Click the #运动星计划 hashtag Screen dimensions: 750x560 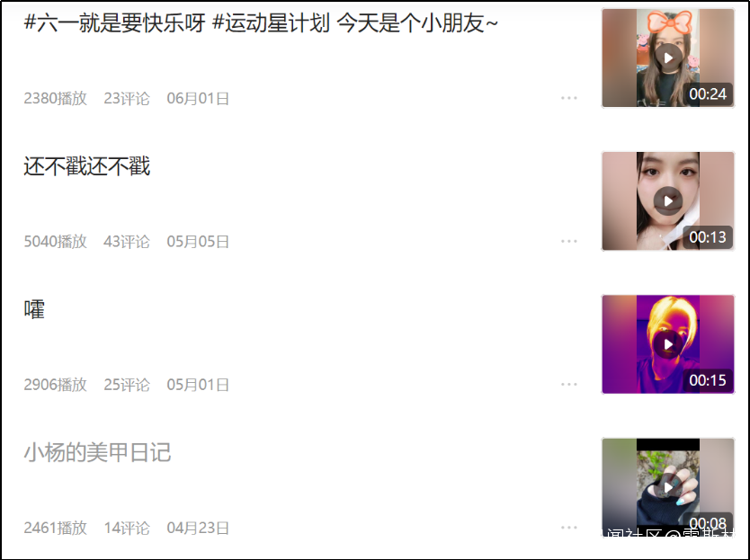pos(271,23)
